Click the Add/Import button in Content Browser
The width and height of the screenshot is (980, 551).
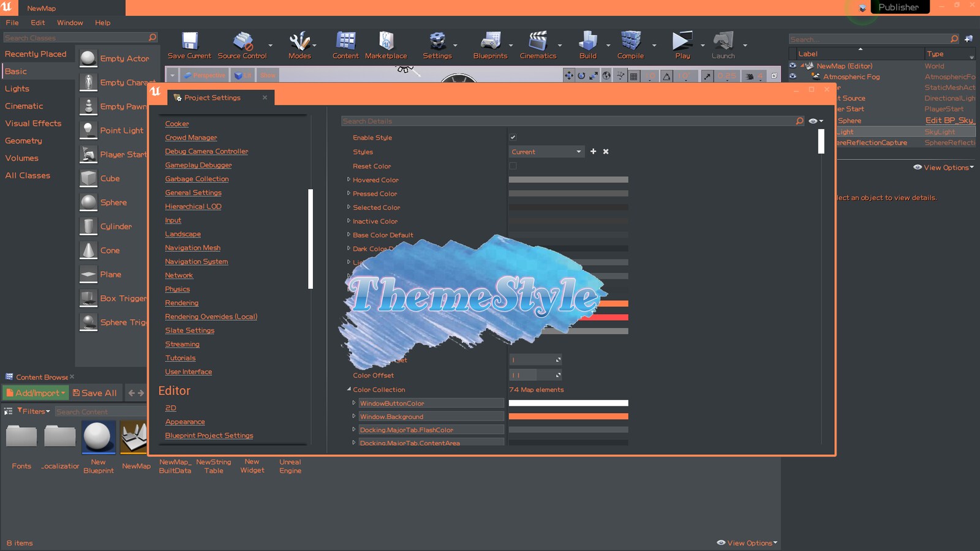35,392
